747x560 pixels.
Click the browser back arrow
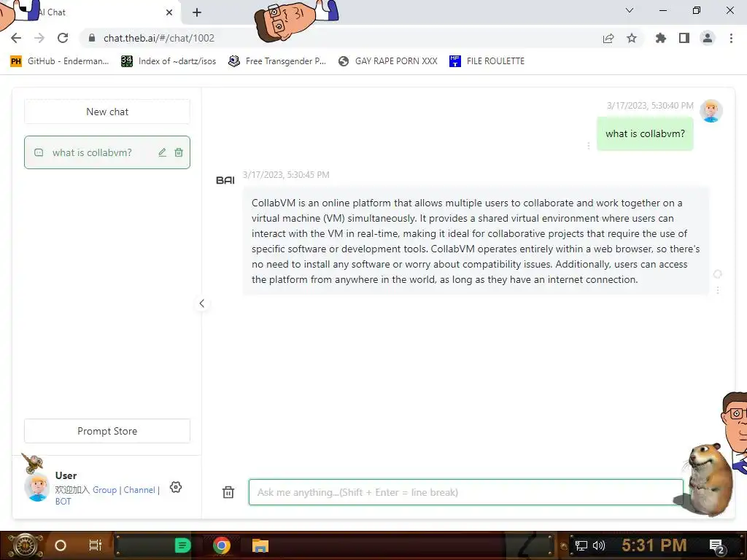coord(16,38)
